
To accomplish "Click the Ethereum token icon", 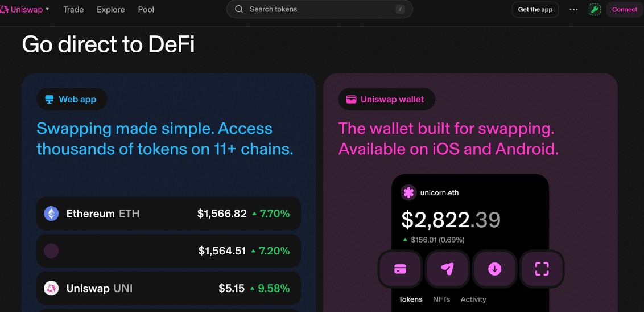I will click(51, 214).
